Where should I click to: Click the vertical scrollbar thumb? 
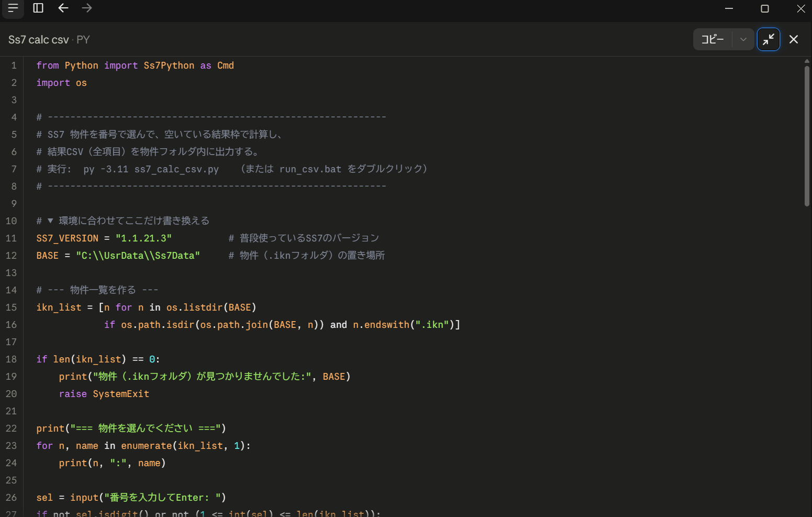click(x=807, y=135)
